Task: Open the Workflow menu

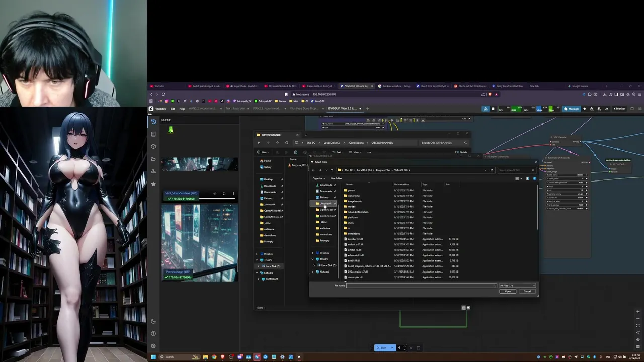Action: click(x=160, y=109)
